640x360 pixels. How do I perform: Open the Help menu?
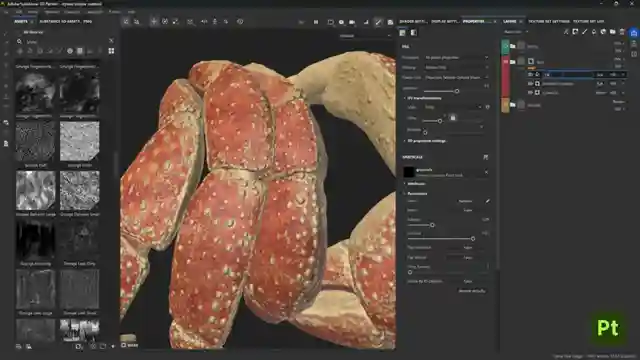click(x=131, y=12)
